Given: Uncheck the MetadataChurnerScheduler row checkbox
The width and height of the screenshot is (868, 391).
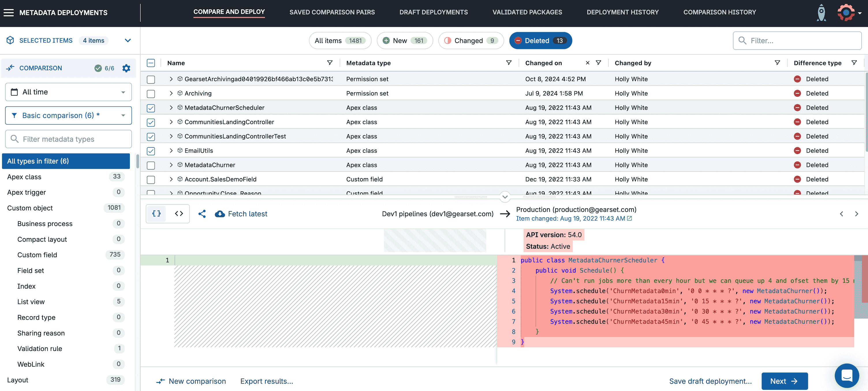Looking at the screenshot, I should (151, 108).
